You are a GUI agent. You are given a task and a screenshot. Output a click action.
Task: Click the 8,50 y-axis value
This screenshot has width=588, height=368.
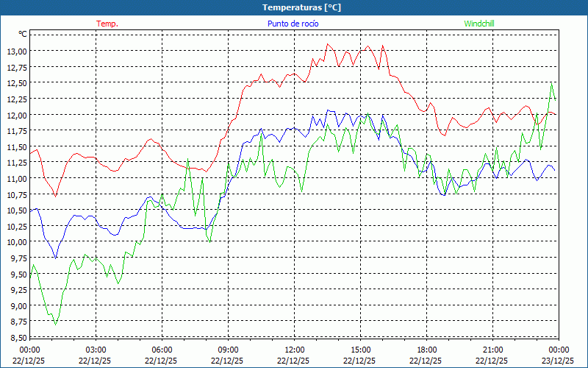(x=19, y=338)
